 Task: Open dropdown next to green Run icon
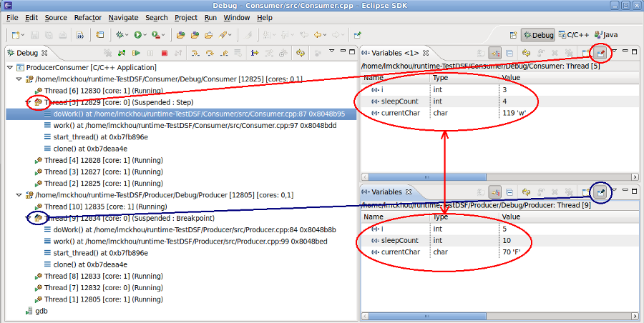coord(145,35)
